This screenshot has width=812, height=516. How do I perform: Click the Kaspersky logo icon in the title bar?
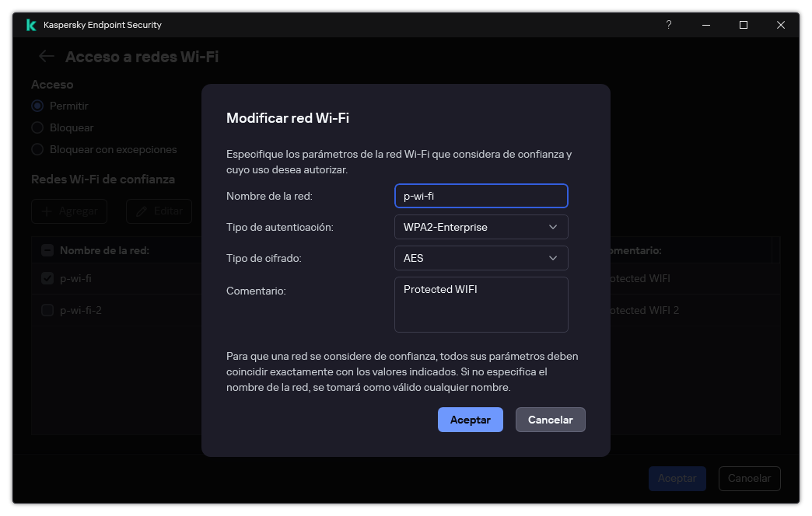(30, 25)
